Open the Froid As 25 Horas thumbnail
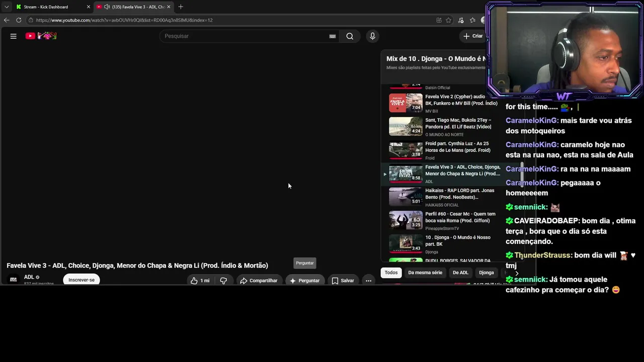This screenshot has width=644, height=362. (406, 150)
